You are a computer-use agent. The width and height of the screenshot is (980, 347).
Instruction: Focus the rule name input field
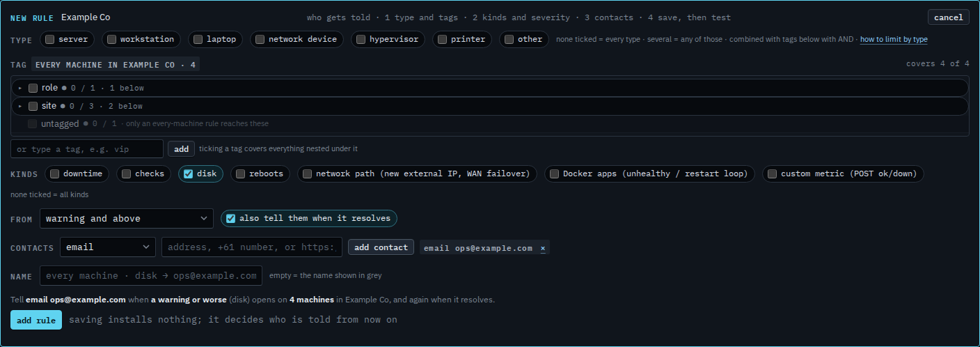[151, 276]
